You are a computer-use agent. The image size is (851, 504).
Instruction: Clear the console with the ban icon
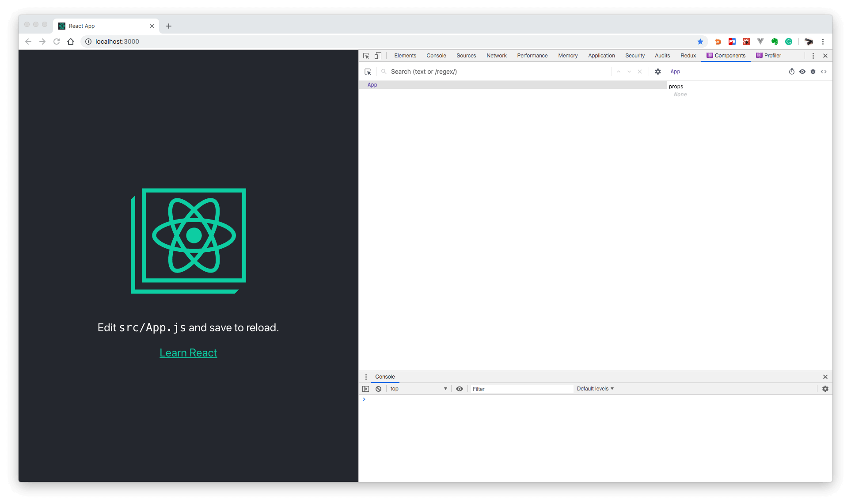coord(379,389)
